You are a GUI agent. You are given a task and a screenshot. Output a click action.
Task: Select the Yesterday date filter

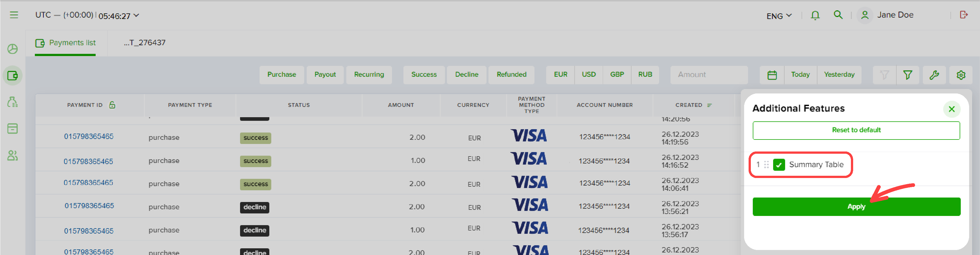pos(839,74)
